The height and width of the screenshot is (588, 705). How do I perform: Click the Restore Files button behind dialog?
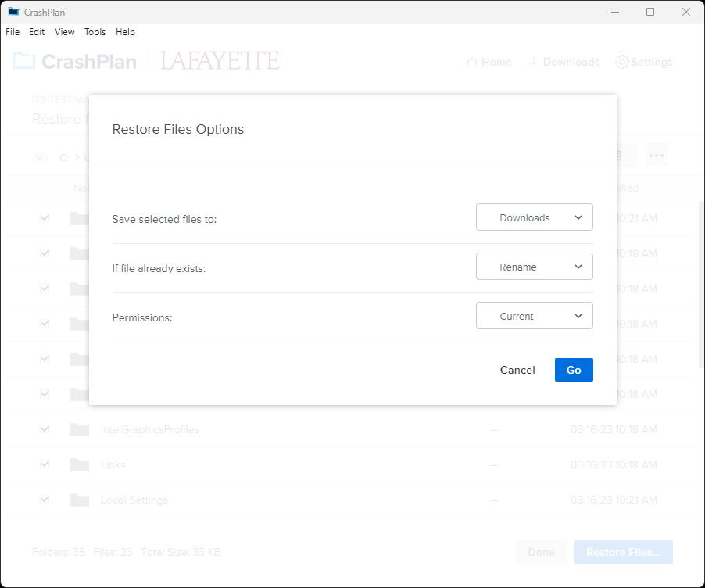coord(624,552)
